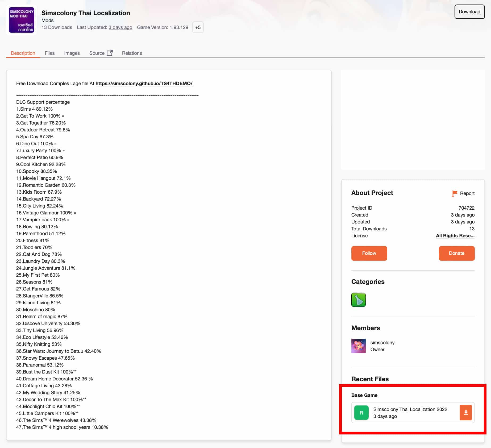Click the Simscolony Mod Thai project logo

(x=22, y=20)
